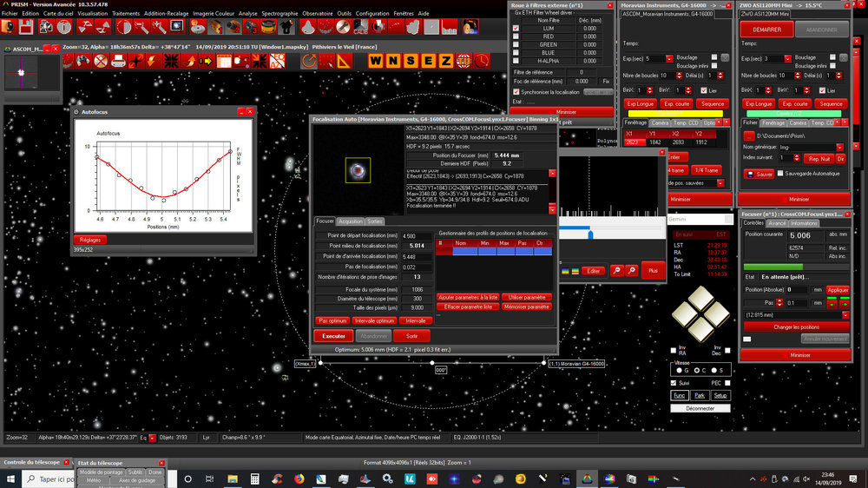The height and width of the screenshot is (488, 868).
Task: Open Exp.(sec) dropdown in Moravian panel
Action: pyautogui.click(x=669, y=59)
